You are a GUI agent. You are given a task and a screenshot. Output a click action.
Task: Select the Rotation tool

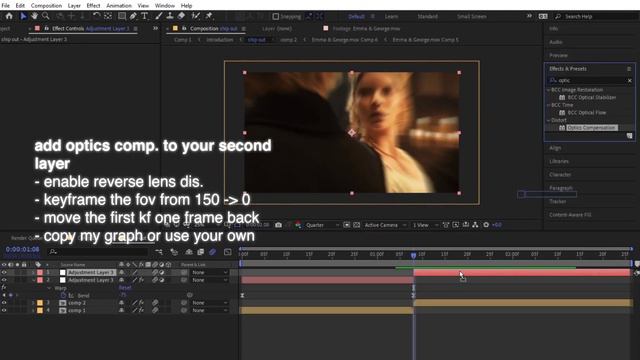96,16
